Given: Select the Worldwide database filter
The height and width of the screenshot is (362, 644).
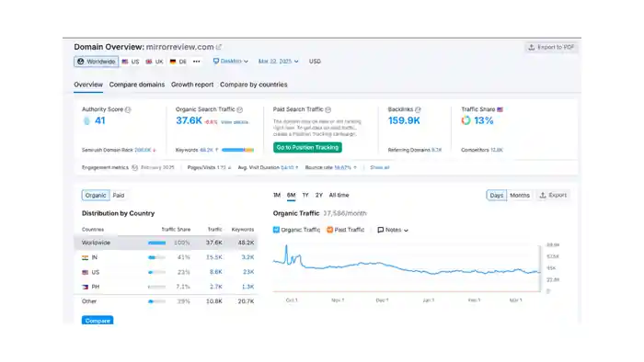Looking at the screenshot, I should [x=97, y=62].
